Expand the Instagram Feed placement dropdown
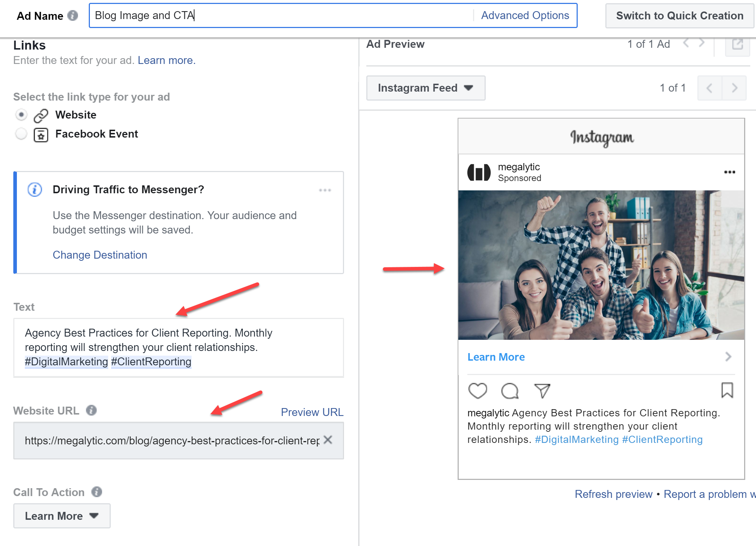Image resolution: width=756 pixels, height=546 pixels. tap(426, 88)
